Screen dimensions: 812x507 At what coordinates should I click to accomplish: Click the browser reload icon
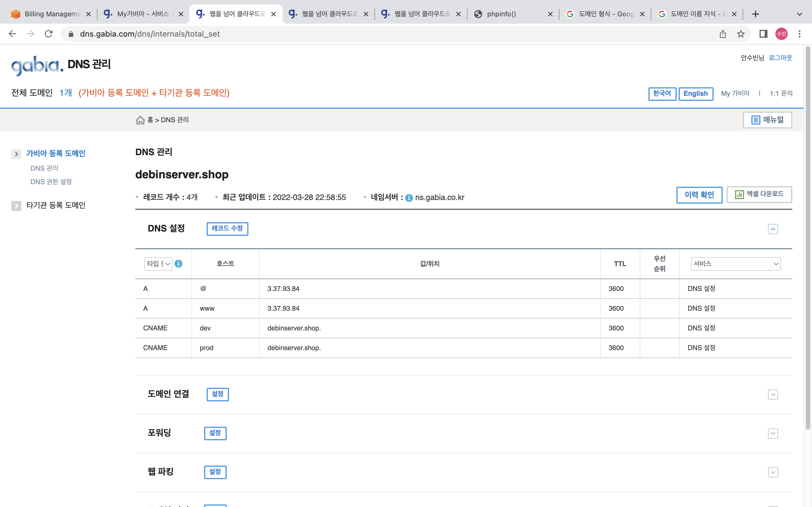click(x=49, y=34)
